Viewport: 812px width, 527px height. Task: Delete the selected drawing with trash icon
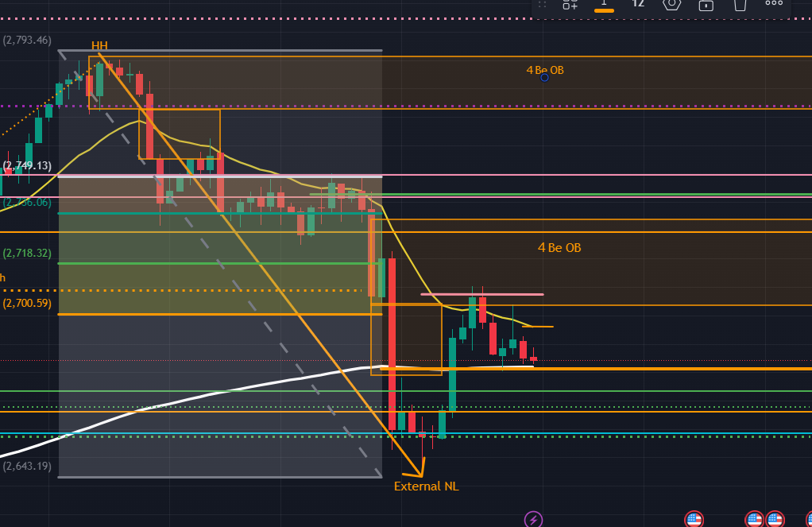click(x=740, y=4)
